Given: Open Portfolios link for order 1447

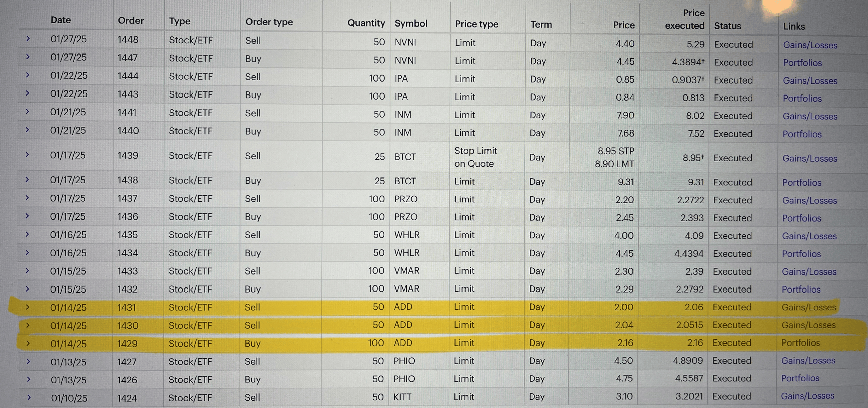Looking at the screenshot, I should pyautogui.click(x=802, y=63).
